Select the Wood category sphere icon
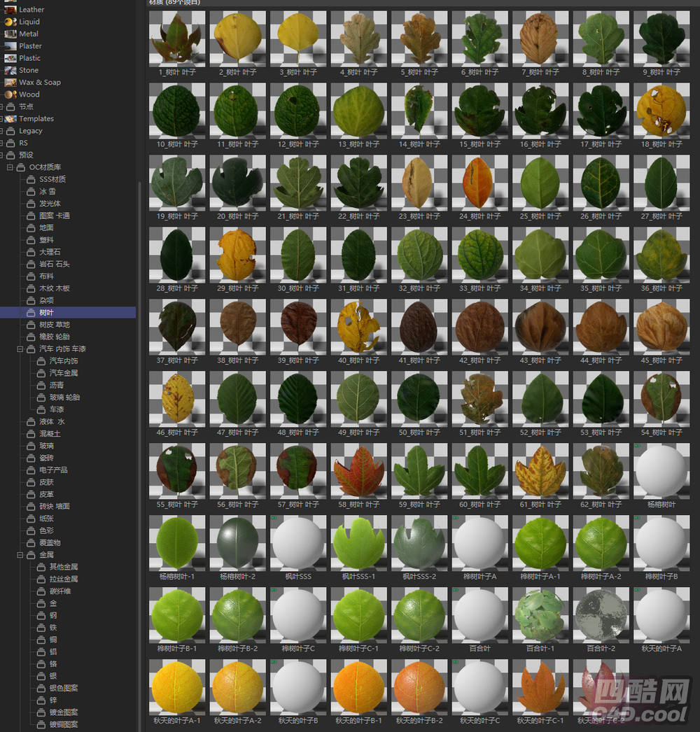The image size is (700, 732). point(10,94)
